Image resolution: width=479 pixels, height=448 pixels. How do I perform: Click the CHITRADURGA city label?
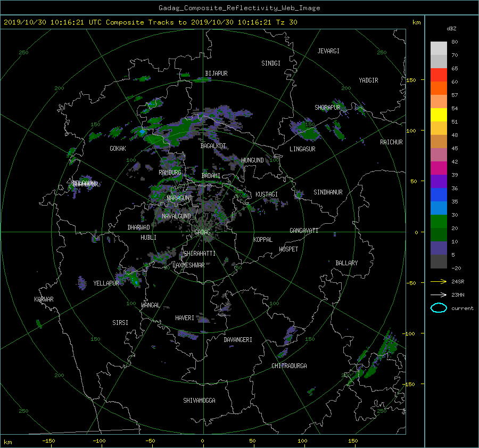289,366
